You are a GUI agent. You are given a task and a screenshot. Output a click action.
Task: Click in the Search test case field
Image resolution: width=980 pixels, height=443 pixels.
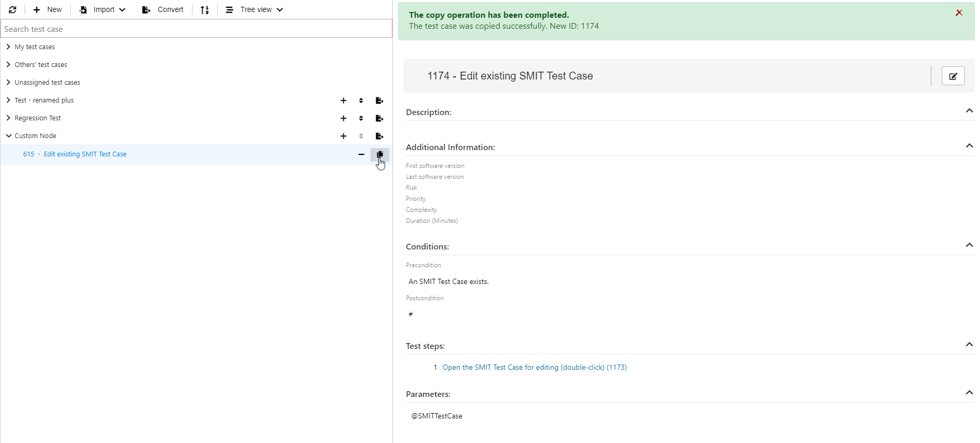coord(196,29)
